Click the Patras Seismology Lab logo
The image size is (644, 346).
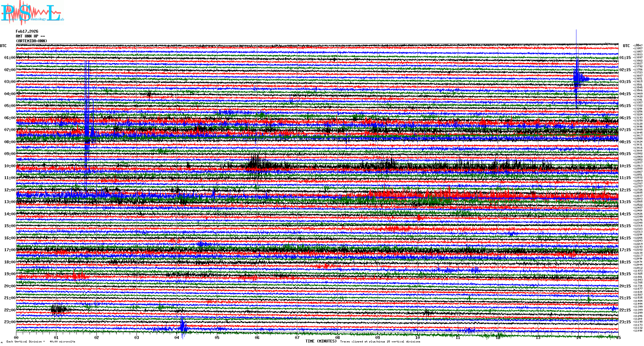32,13
